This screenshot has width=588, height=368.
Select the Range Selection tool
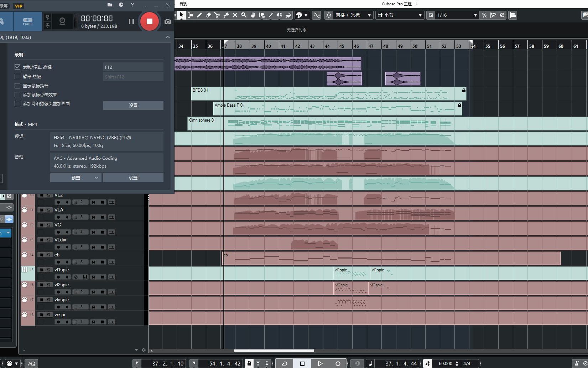coord(191,15)
